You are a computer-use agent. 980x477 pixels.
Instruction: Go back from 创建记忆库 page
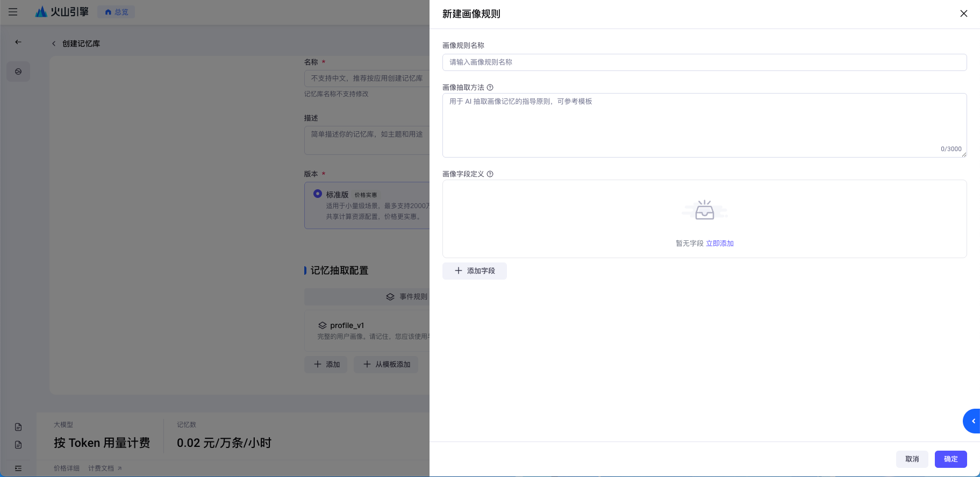pos(54,44)
